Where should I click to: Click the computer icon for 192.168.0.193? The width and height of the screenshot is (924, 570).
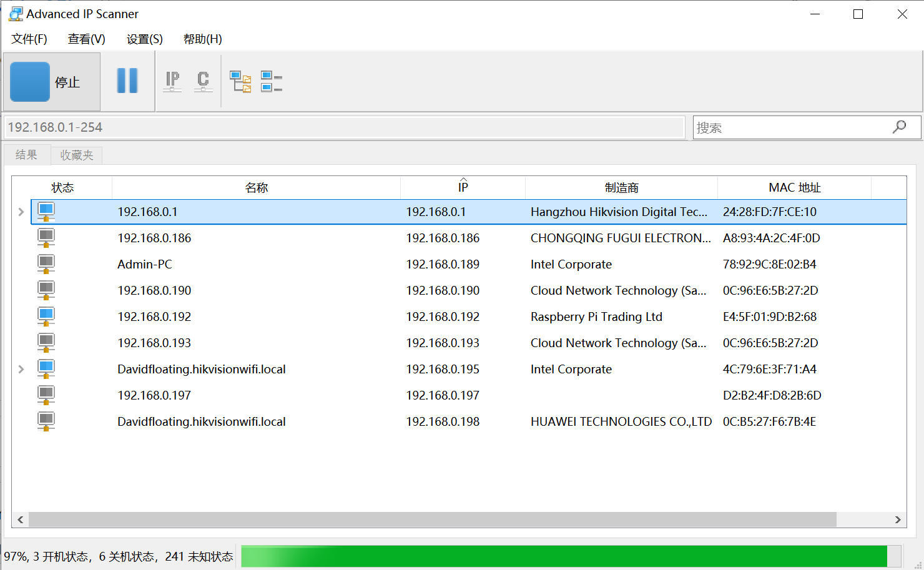click(46, 343)
